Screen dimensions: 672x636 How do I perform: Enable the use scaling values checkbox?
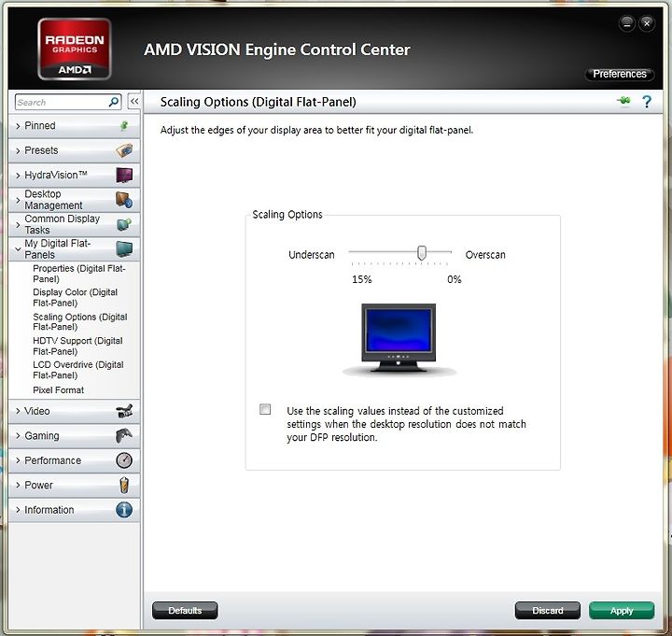click(x=265, y=409)
